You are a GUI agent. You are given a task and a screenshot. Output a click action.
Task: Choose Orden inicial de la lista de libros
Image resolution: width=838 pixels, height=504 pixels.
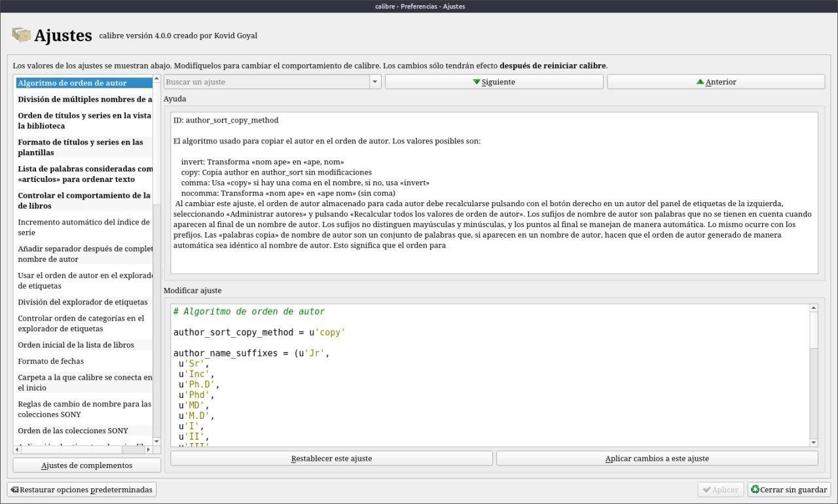pos(76,345)
